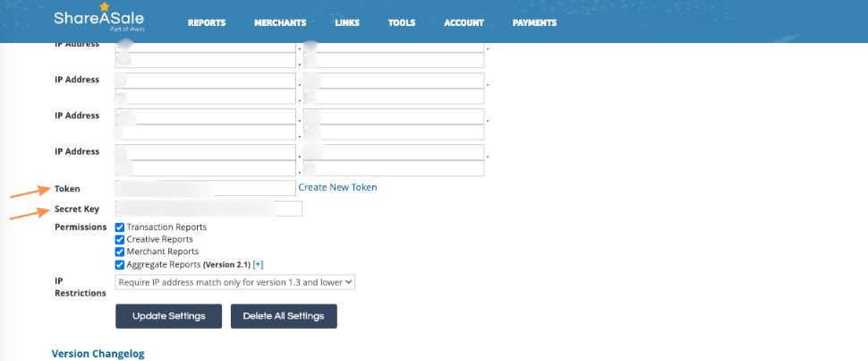Open the Payments menu

[x=534, y=23]
